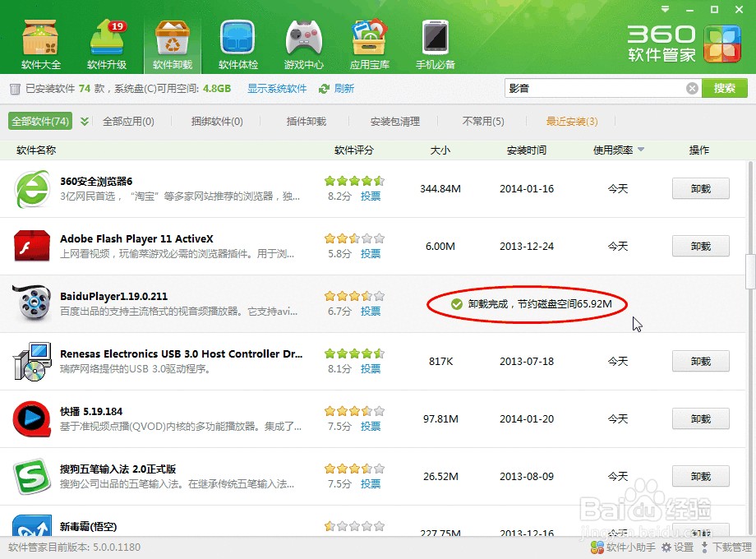Viewport: 756px width, 559px height.
Task: Open the title bar dropdown menu arrow
Action: [666, 9]
